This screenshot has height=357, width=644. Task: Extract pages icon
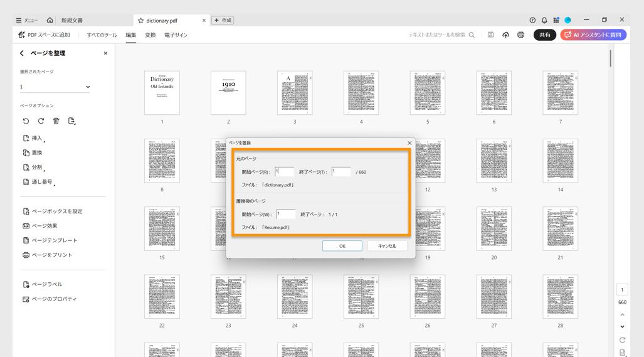tap(71, 121)
